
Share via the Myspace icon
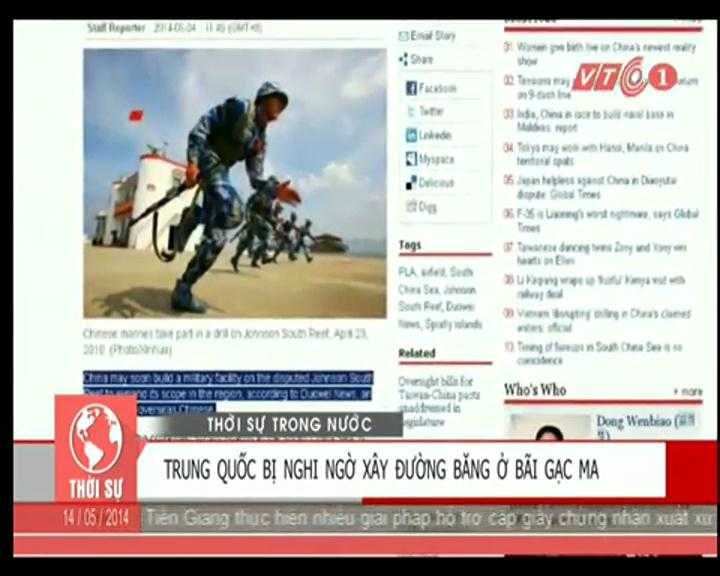[x=411, y=159]
